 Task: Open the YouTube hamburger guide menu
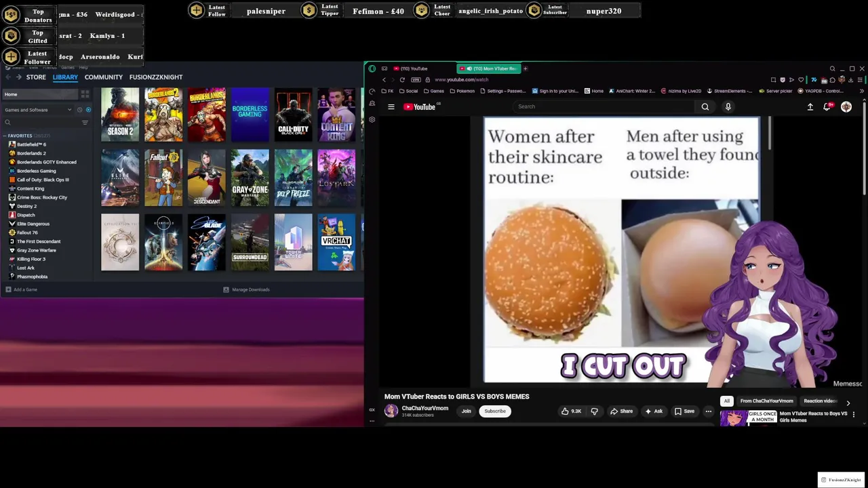tap(391, 106)
